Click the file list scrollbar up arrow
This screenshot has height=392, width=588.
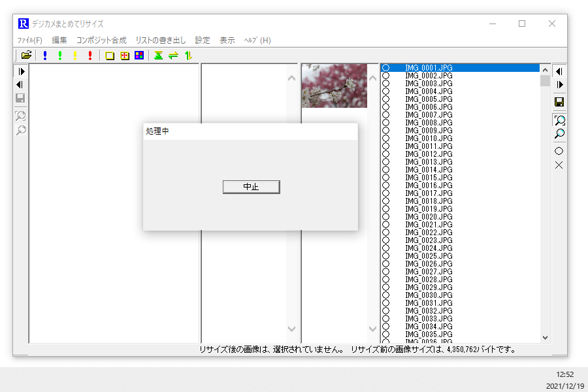pos(546,70)
